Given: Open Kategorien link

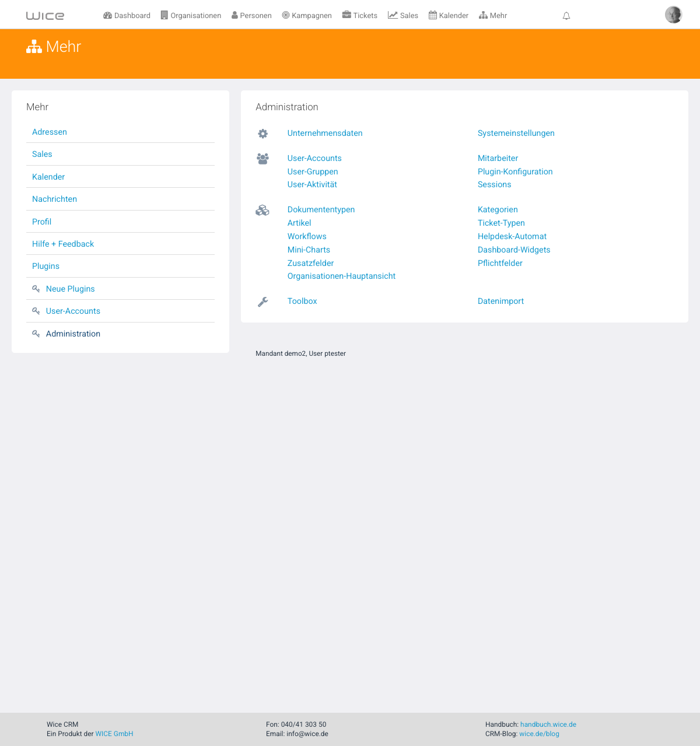Looking at the screenshot, I should [x=498, y=209].
